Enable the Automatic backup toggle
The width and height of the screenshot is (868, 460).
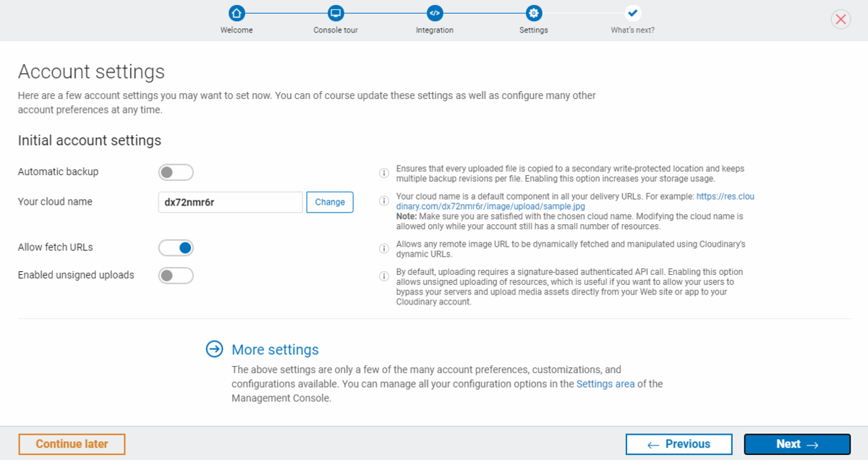pyautogui.click(x=176, y=173)
